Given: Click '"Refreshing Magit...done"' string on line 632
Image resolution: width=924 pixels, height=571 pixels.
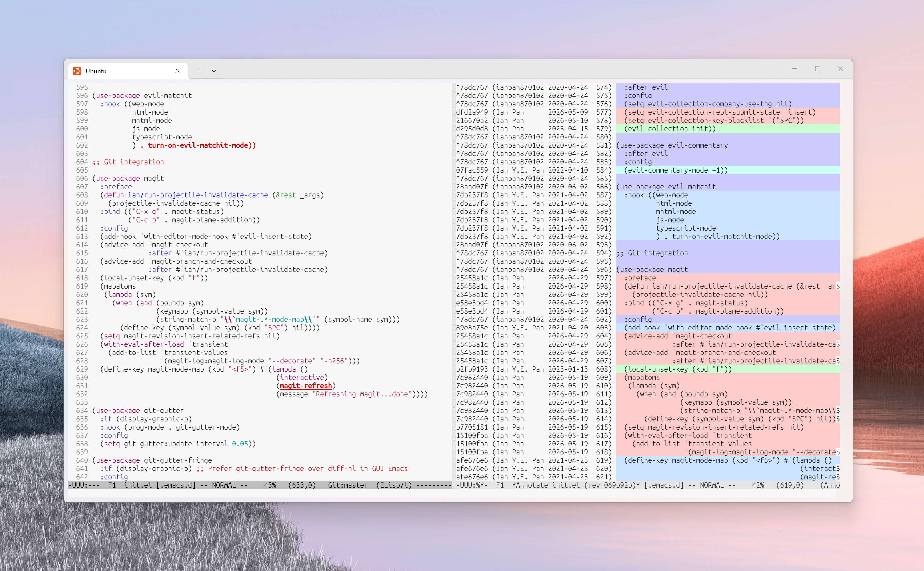Looking at the screenshot, I should point(362,394).
